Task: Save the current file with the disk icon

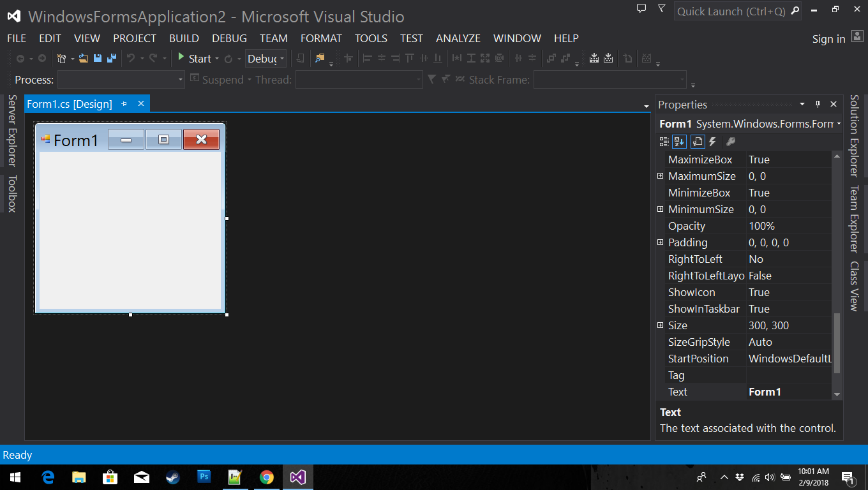Action: point(98,59)
